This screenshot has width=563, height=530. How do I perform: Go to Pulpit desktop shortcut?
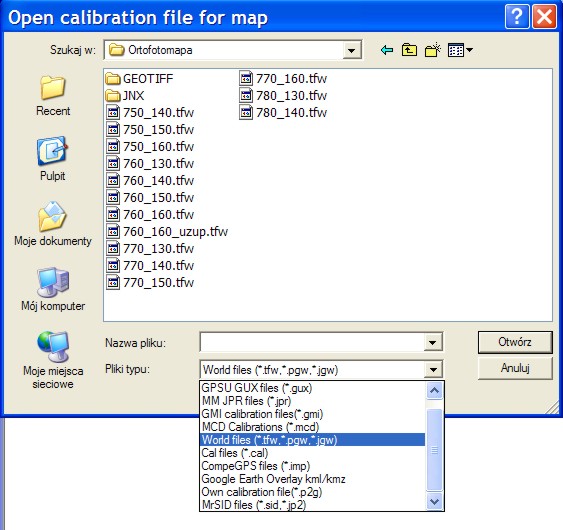53,159
